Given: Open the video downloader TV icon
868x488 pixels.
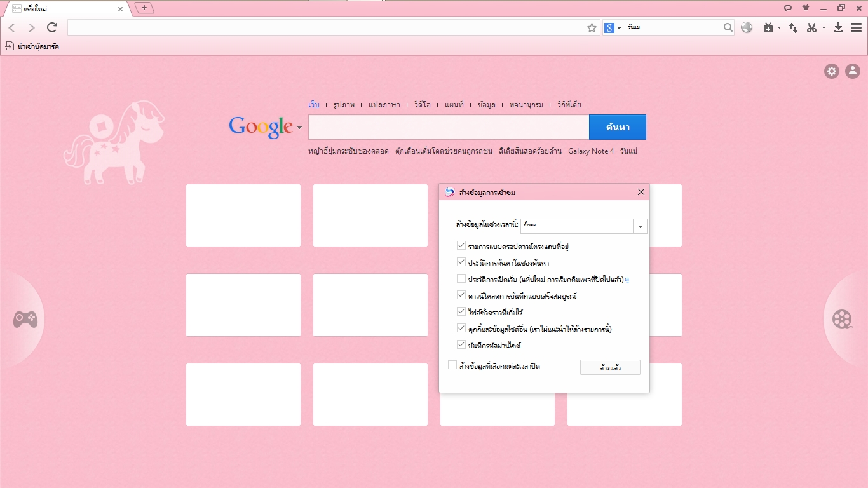Looking at the screenshot, I should click(768, 27).
